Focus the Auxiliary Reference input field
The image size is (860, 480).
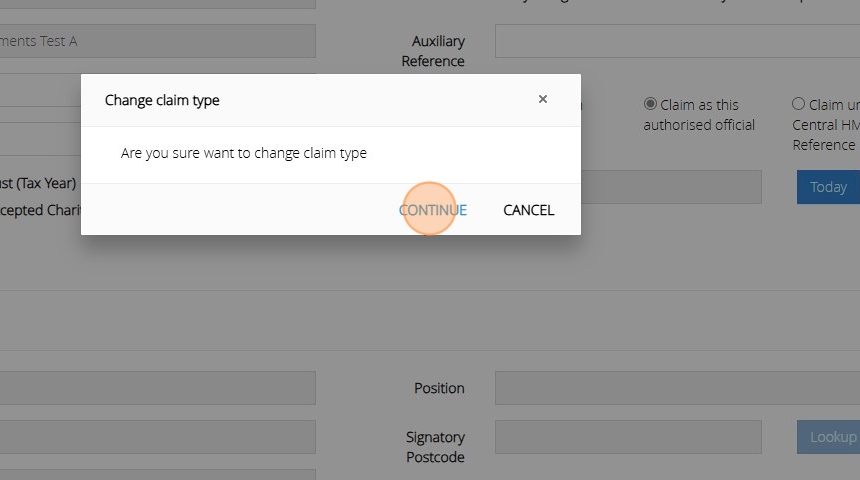pyautogui.click(x=677, y=42)
